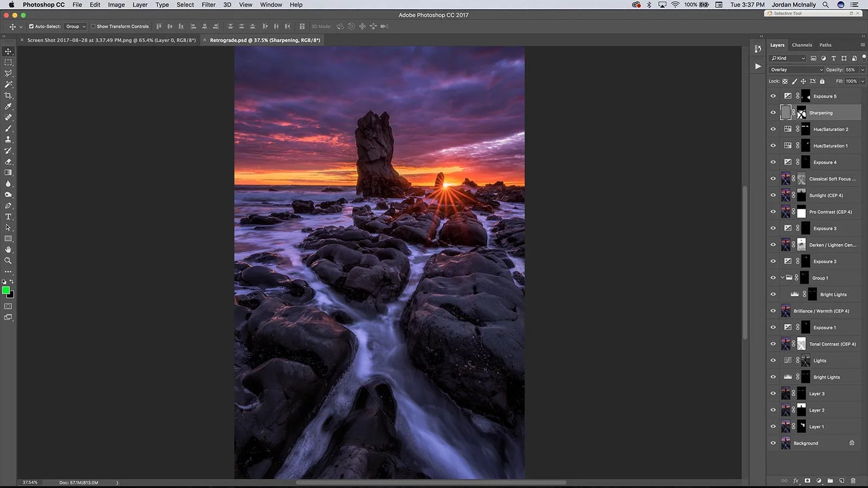
Task: Delete layer using trash icon
Action: 853,480
